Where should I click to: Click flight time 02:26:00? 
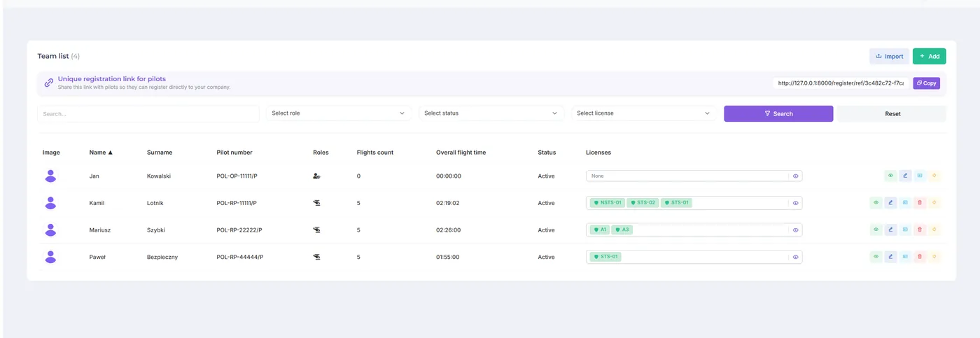[447, 230]
